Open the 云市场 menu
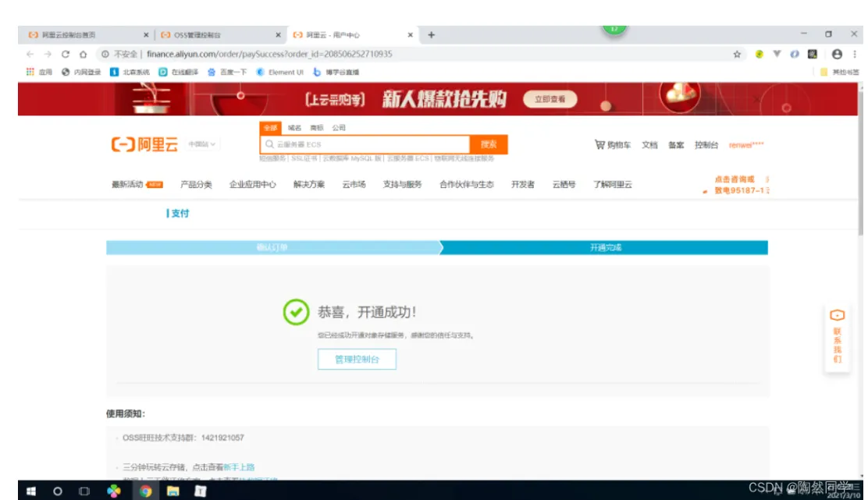 tap(354, 184)
